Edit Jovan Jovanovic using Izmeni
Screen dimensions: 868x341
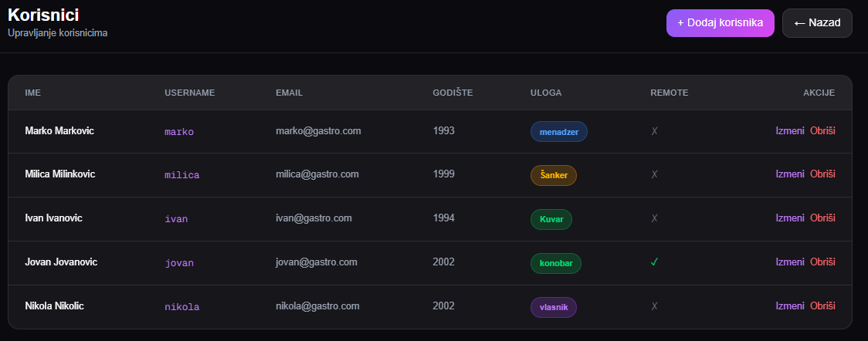pyautogui.click(x=790, y=262)
